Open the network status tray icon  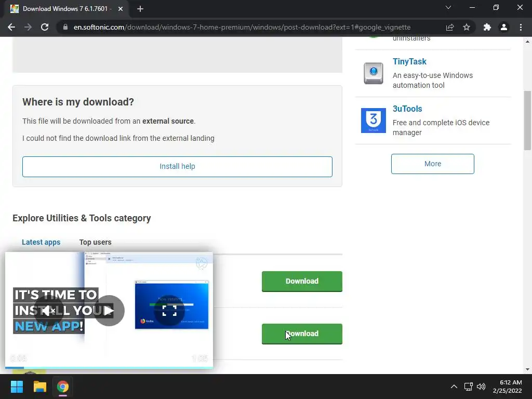pos(469,387)
